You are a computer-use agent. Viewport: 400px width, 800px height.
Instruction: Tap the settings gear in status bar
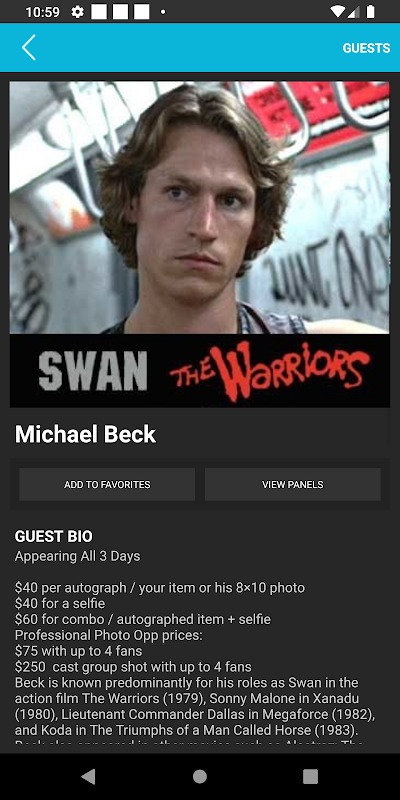[x=78, y=12]
